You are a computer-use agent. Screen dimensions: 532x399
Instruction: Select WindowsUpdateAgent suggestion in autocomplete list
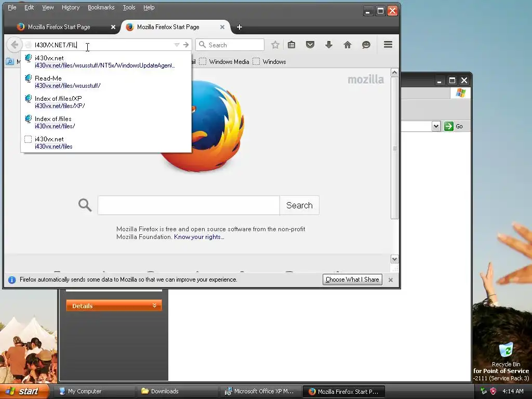coord(106,61)
